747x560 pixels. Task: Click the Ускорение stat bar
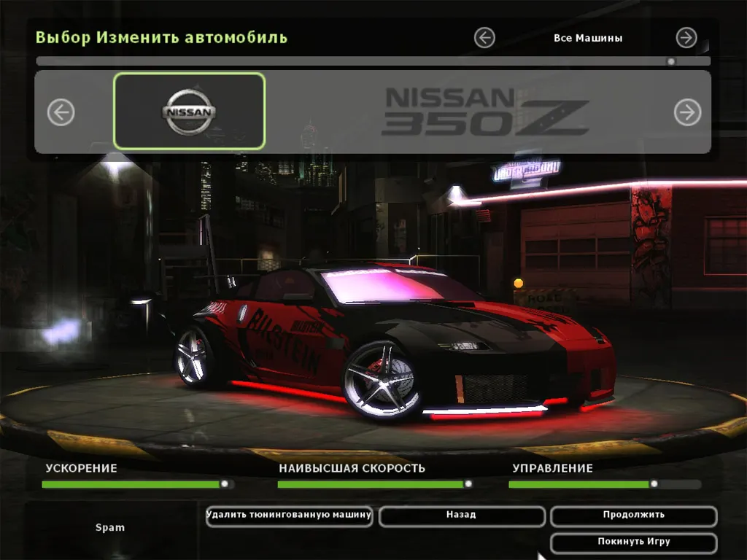137,484
